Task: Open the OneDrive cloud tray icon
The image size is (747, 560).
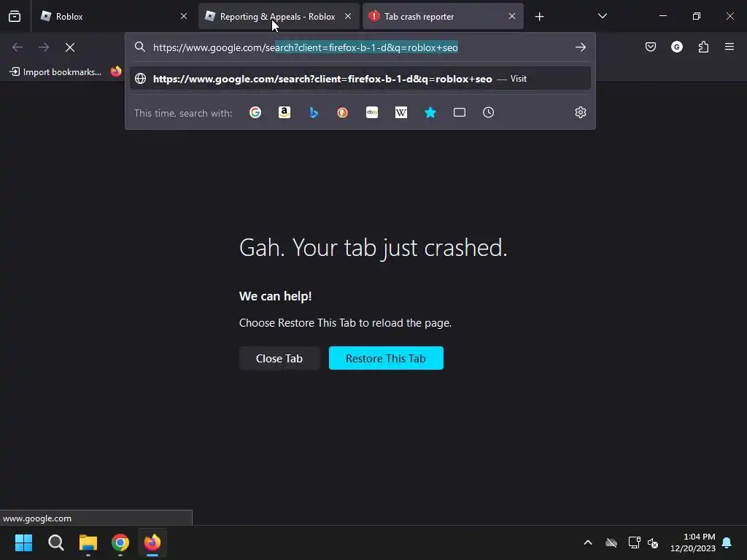Action: (611, 542)
